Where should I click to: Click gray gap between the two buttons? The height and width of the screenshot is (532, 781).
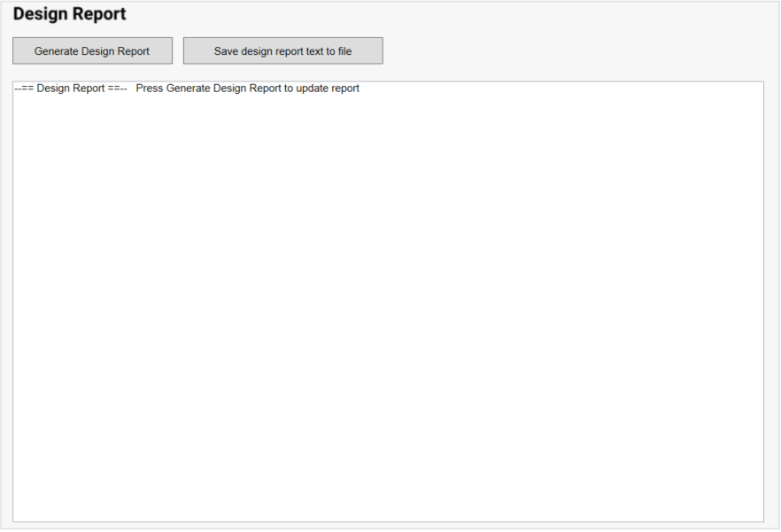click(x=178, y=51)
